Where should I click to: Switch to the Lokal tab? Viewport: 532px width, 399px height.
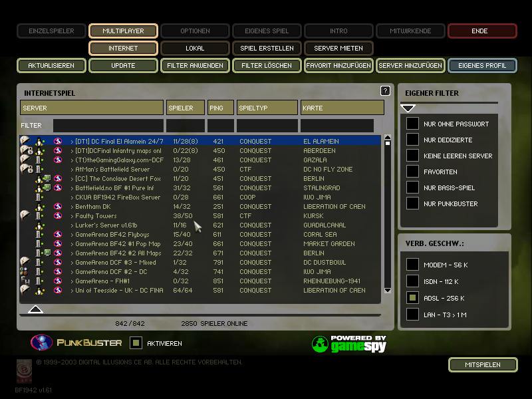click(195, 48)
